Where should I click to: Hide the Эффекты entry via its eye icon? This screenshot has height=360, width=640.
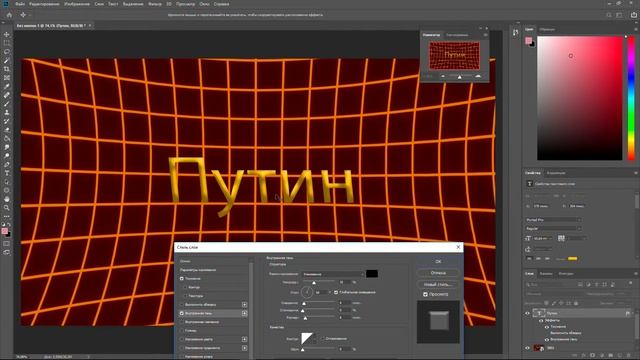pos(541,320)
